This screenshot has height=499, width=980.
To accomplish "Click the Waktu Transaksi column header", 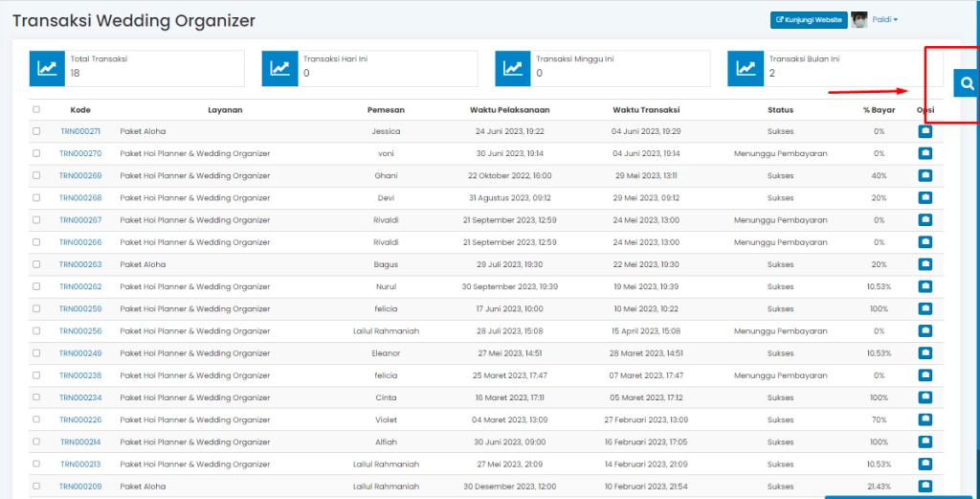I will [646, 109].
